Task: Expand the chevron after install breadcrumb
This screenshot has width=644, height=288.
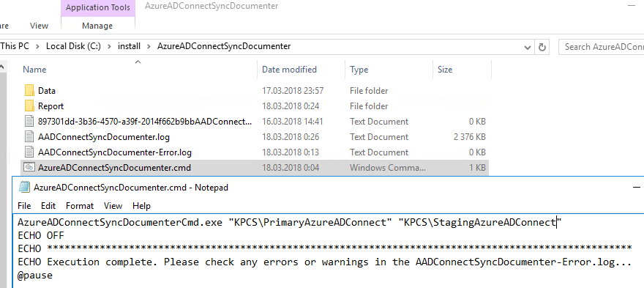Action: click(149, 46)
